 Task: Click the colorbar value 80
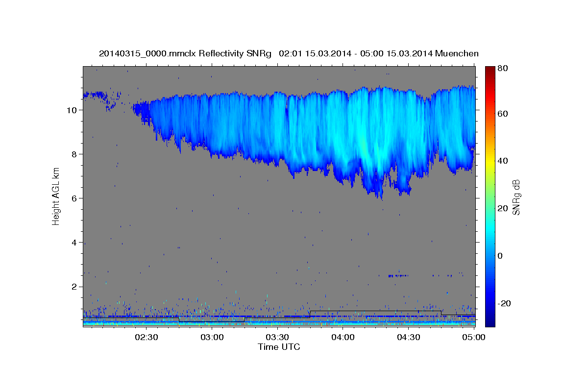(503, 69)
